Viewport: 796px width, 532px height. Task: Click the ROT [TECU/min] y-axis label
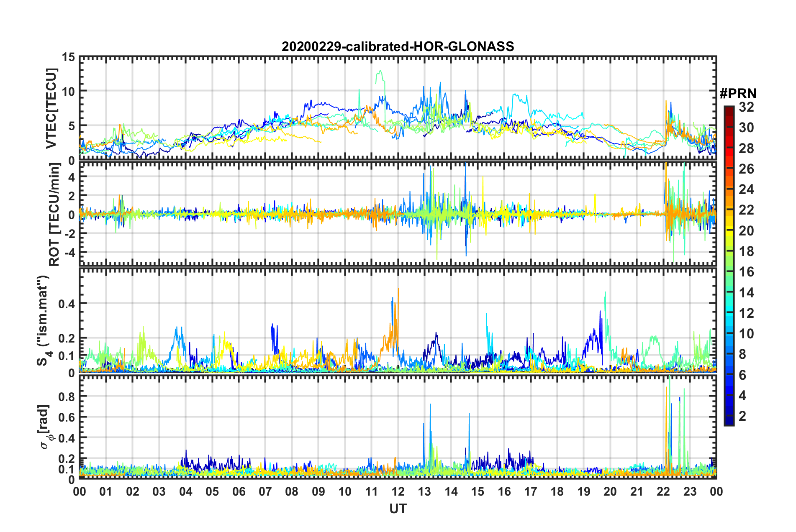[54, 215]
